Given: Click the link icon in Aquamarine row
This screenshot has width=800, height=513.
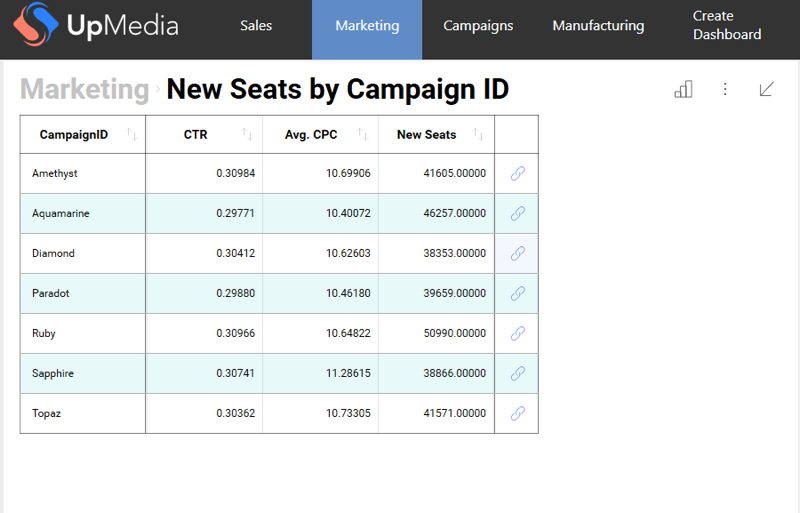Looking at the screenshot, I should [x=518, y=213].
